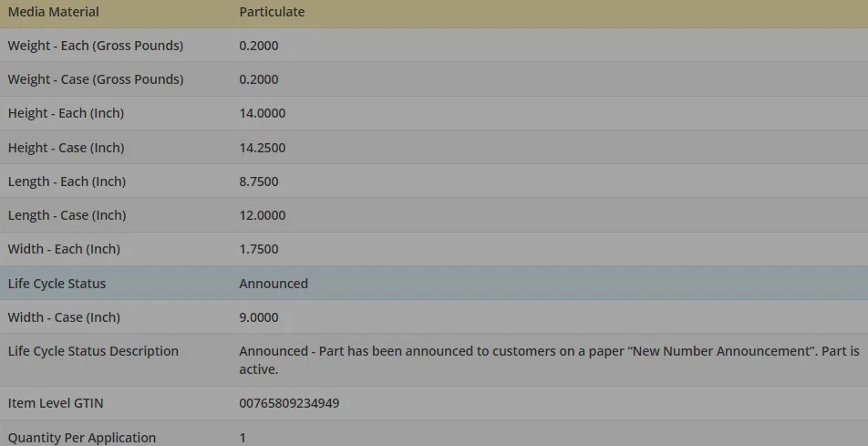The width and height of the screenshot is (868, 446).
Task: Click the 1.7500 width value
Action: tap(259, 249)
